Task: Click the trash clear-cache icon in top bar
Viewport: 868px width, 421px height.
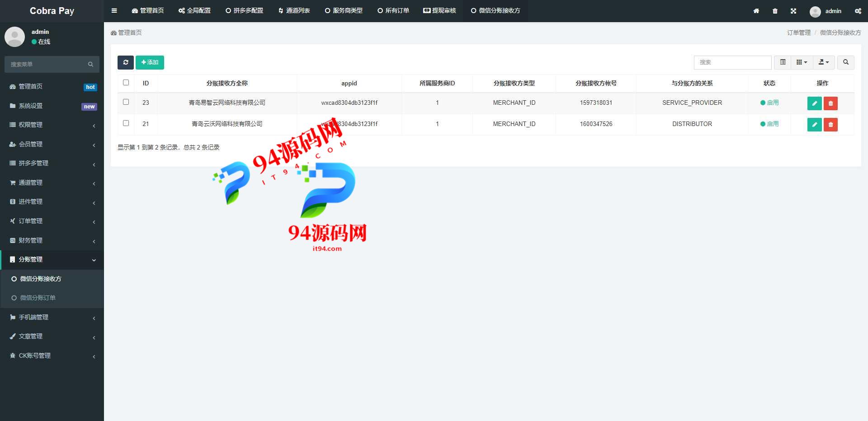Action: (775, 11)
